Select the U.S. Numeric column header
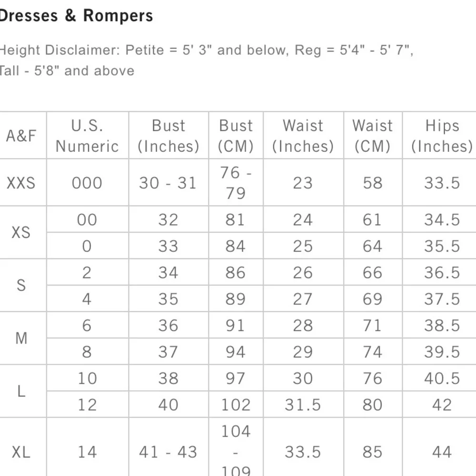 tap(87, 136)
